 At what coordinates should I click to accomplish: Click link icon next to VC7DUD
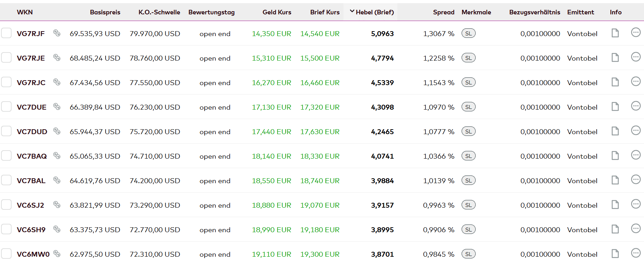click(57, 131)
